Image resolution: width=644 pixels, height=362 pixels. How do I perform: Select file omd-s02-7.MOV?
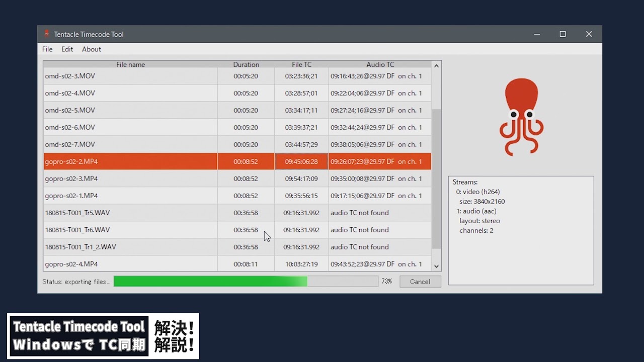click(x=70, y=144)
